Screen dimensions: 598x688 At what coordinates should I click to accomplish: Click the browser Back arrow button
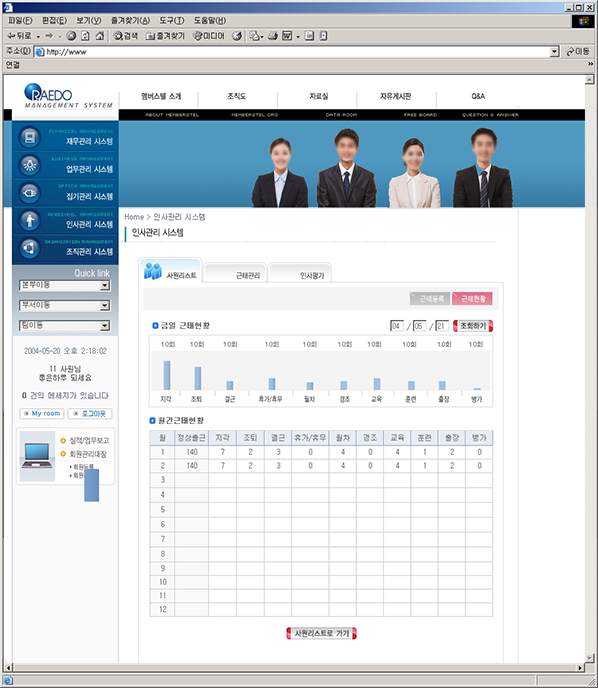coord(19,36)
